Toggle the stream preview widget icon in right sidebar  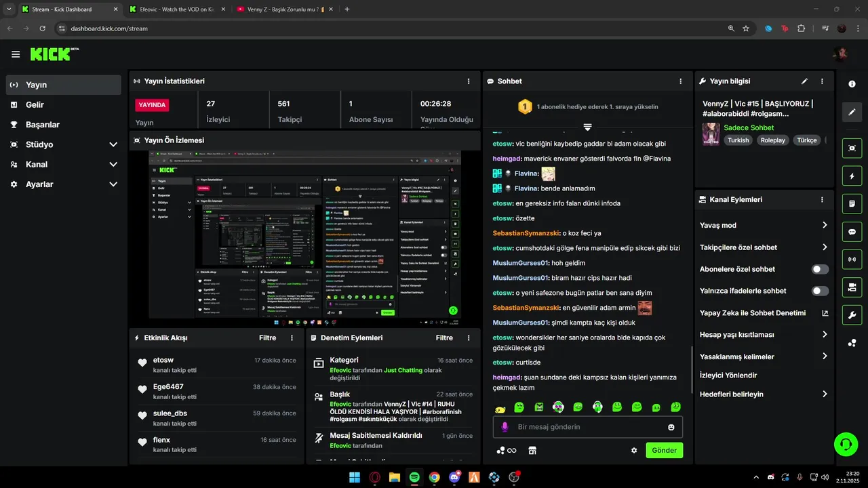pyautogui.click(x=852, y=148)
